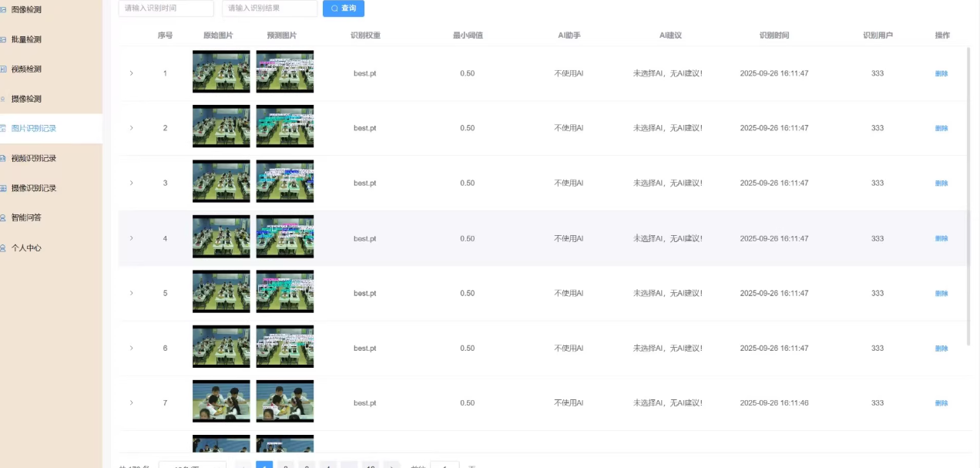980x468 pixels.
Task: Expand row 1 details chevron
Action: pyautogui.click(x=132, y=73)
